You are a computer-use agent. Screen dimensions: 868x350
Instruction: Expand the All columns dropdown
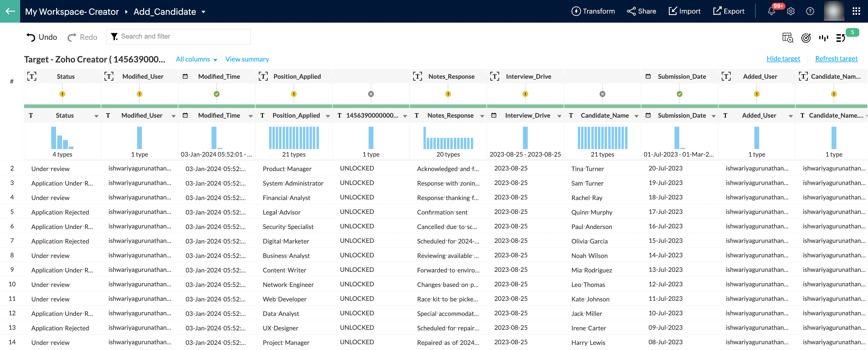pos(197,59)
